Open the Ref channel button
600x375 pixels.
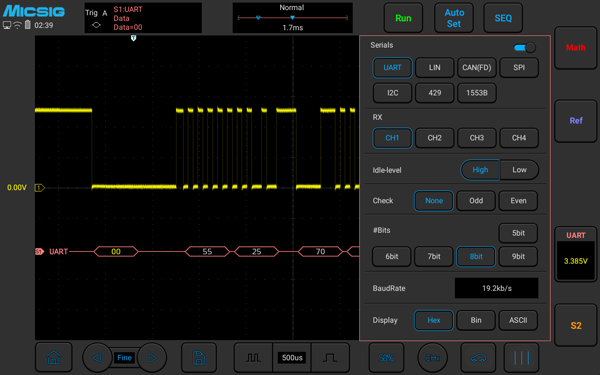point(576,121)
